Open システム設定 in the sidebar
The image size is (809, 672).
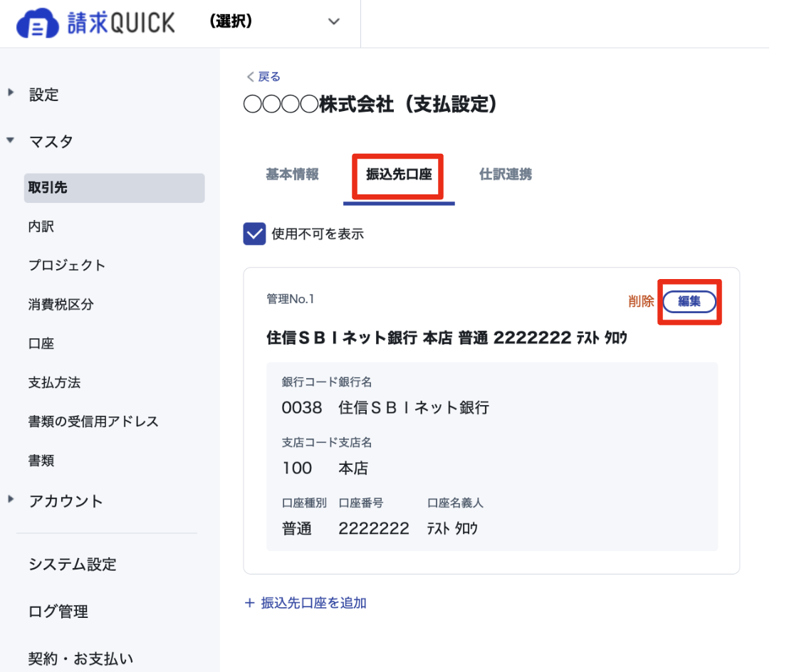pos(73,565)
